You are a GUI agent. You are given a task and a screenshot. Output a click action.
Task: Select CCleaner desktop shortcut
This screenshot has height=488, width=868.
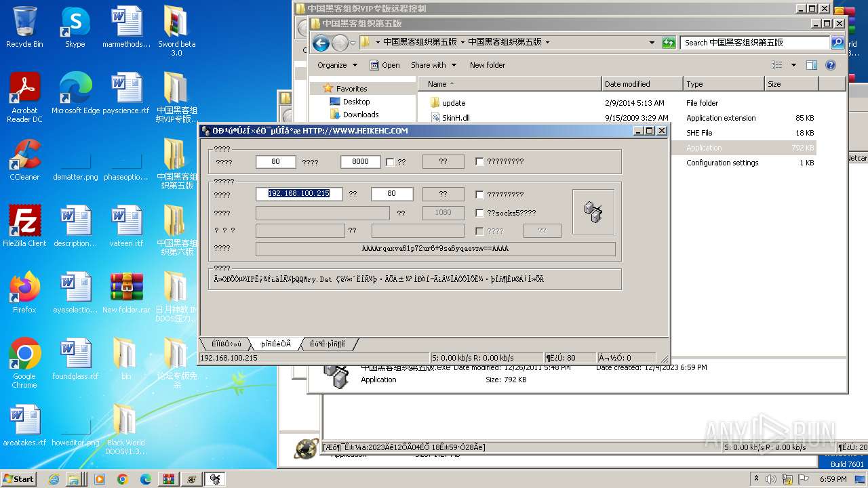coord(24,159)
